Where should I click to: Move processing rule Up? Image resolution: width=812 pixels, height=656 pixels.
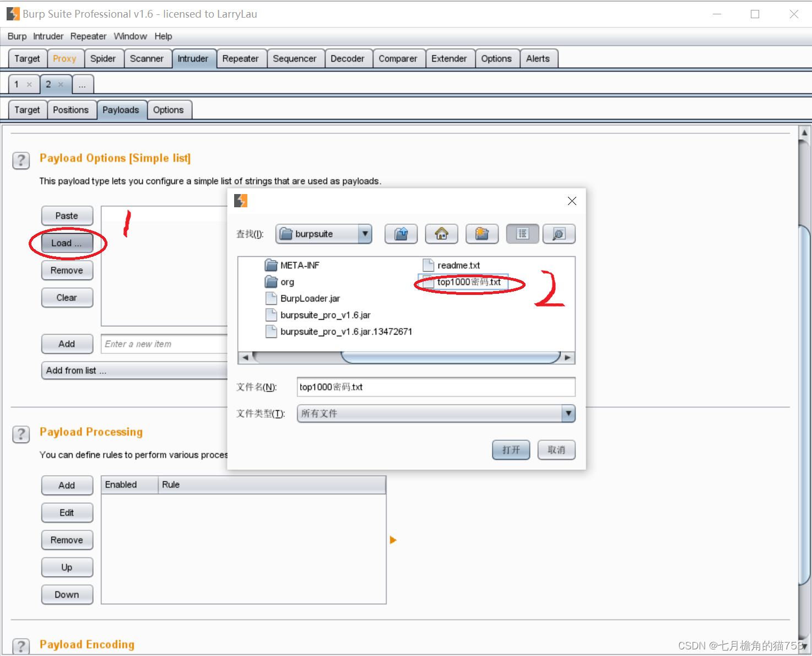(x=67, y=567)
